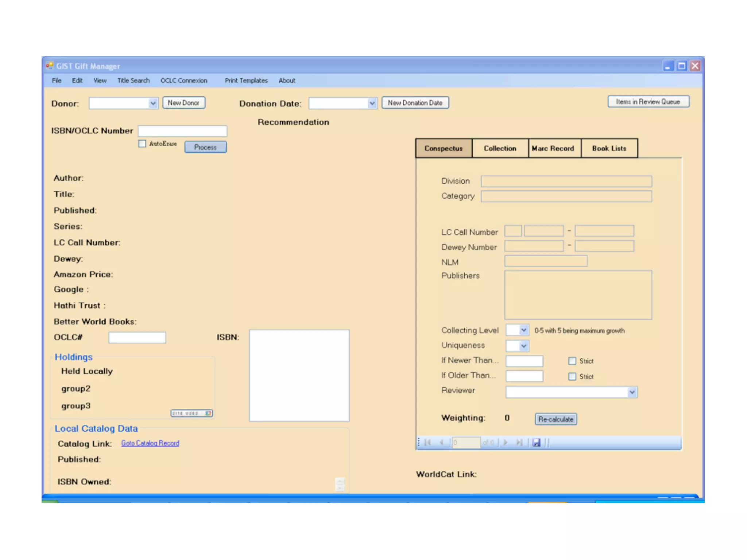Go to previous record in navigator

441,443
